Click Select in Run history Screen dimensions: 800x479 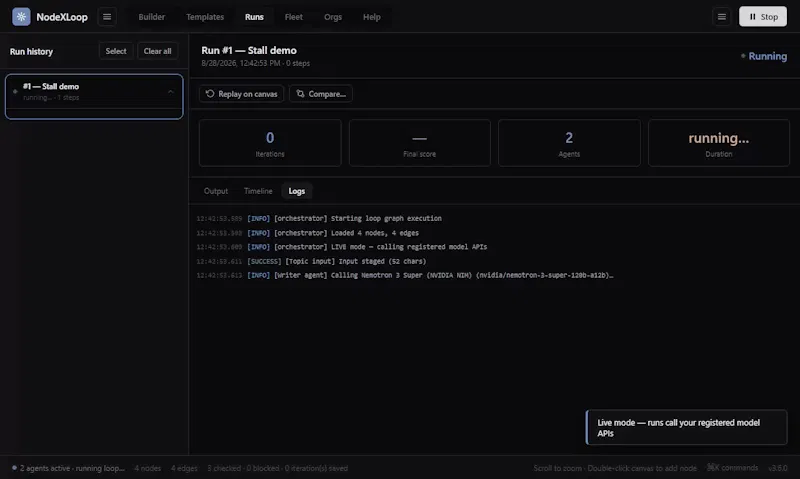tap(116, 51)
